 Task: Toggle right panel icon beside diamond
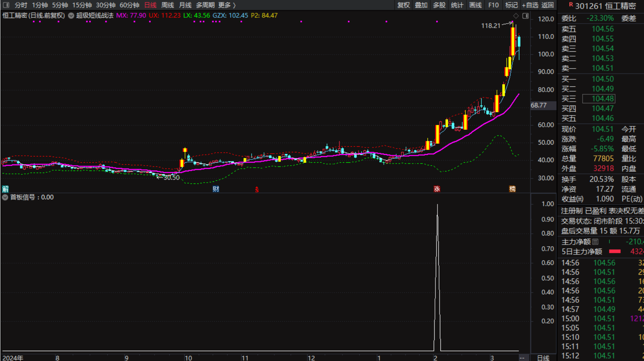tap(525, 16)
